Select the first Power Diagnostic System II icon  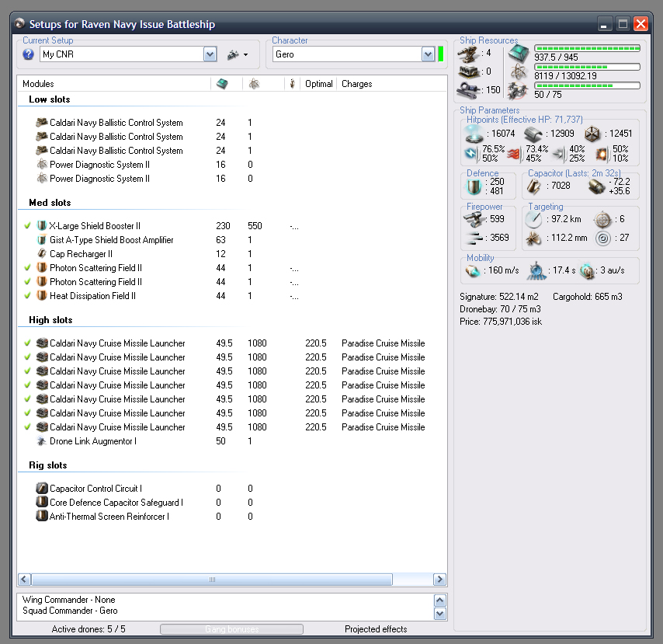pyautogui.click(x=41, y=165)
